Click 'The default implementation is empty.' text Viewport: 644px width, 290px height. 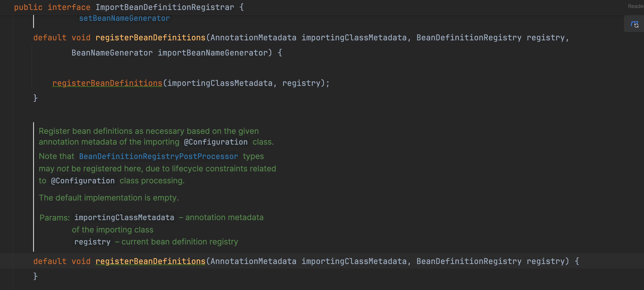(x=109, y=198)
